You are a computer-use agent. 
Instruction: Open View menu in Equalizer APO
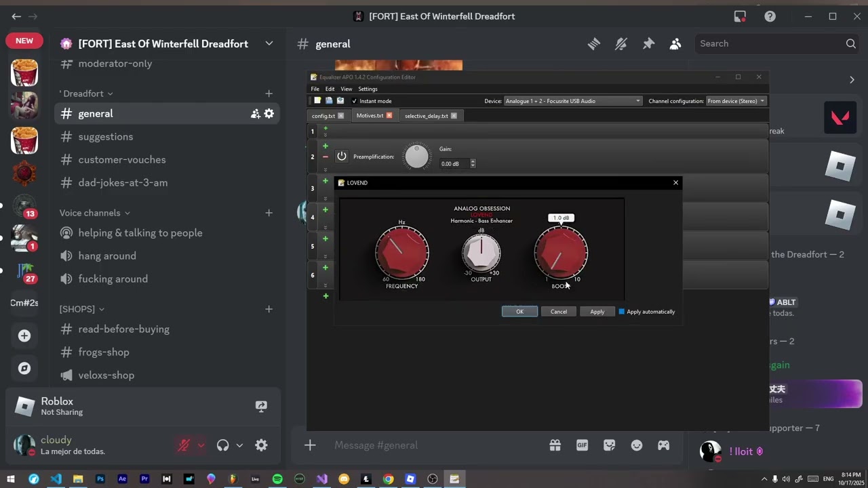(347, 89)
